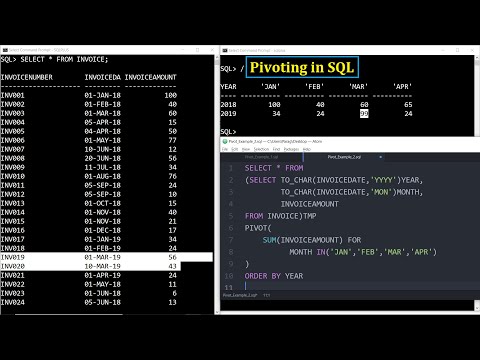Click the ORDER BY YEAR line in the editor
480x360 pixels.
[x=274, y=276]
